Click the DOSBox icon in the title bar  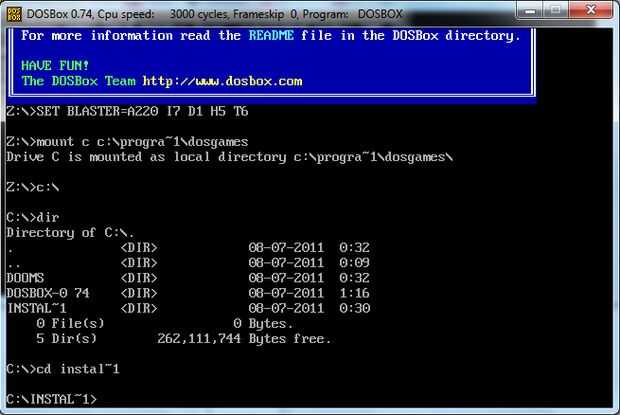(14, 14)
